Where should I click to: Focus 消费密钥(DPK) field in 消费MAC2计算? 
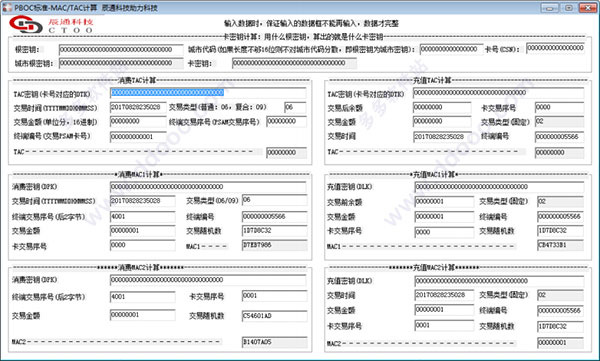[208, 280]
